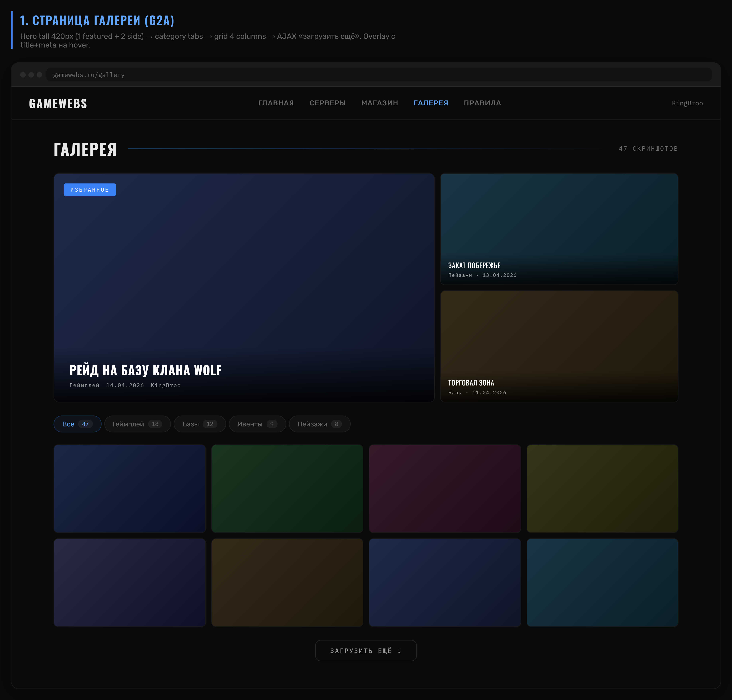Screen dimensions: 732x700
Task: Select the Пейзажи 8 category tab
Action: click(x=320, y=424)
